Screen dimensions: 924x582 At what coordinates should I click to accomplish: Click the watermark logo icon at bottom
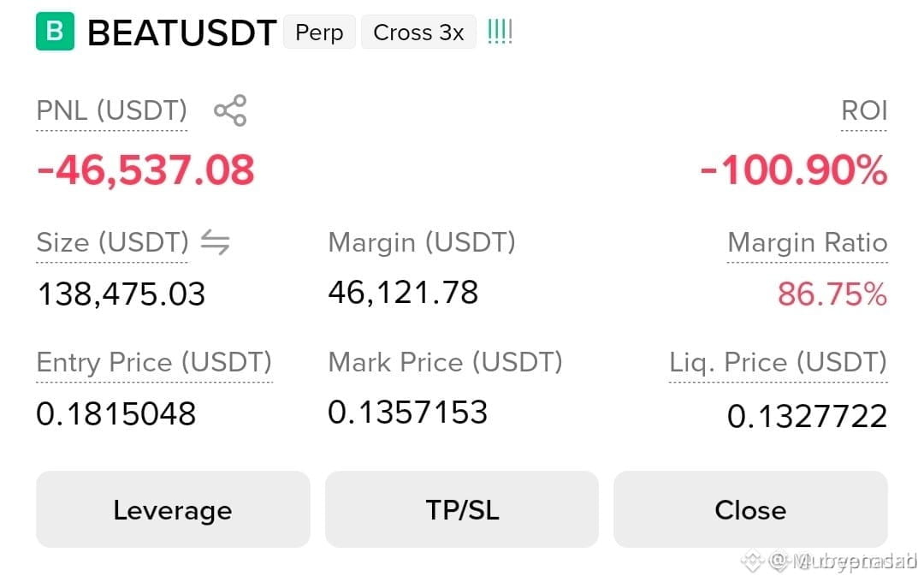click(753, 561)
